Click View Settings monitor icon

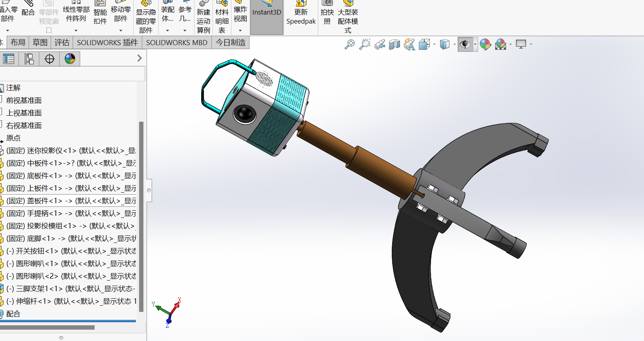point(521,44)
